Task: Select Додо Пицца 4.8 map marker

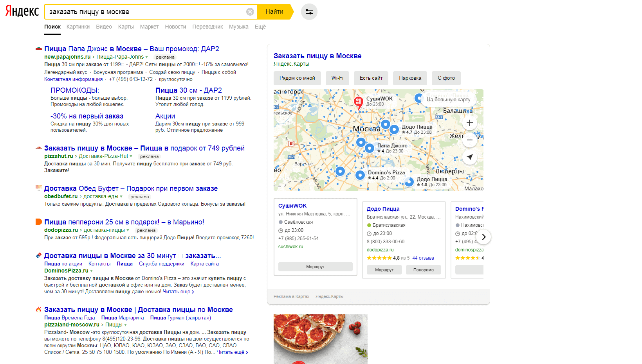Action: click(x=409, y=181)
